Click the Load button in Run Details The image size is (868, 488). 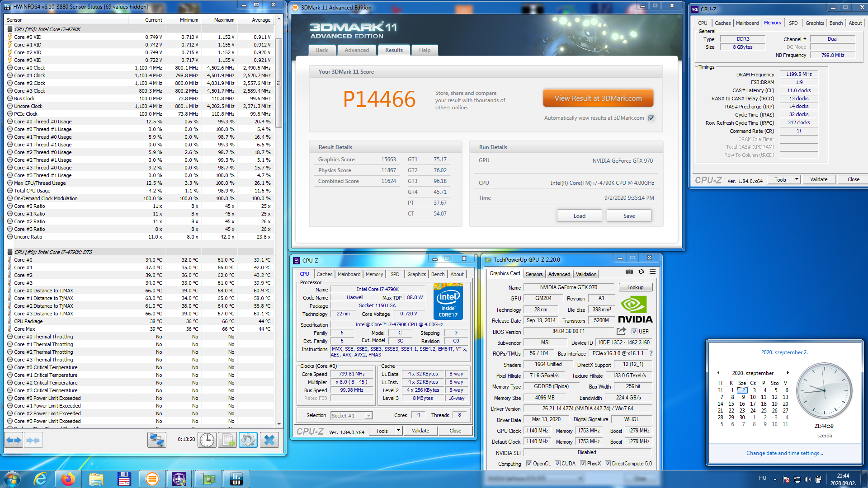coord(579,216)
